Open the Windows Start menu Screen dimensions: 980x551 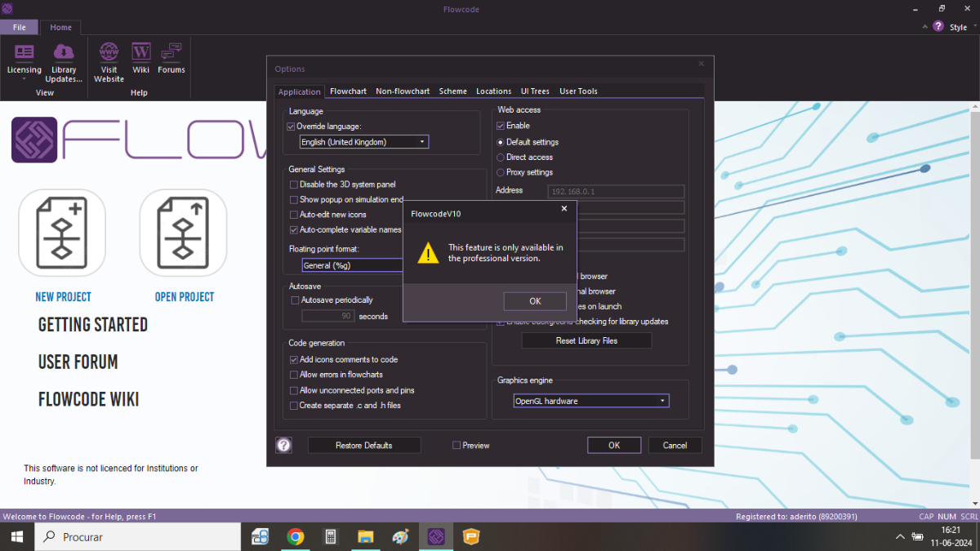16,536
